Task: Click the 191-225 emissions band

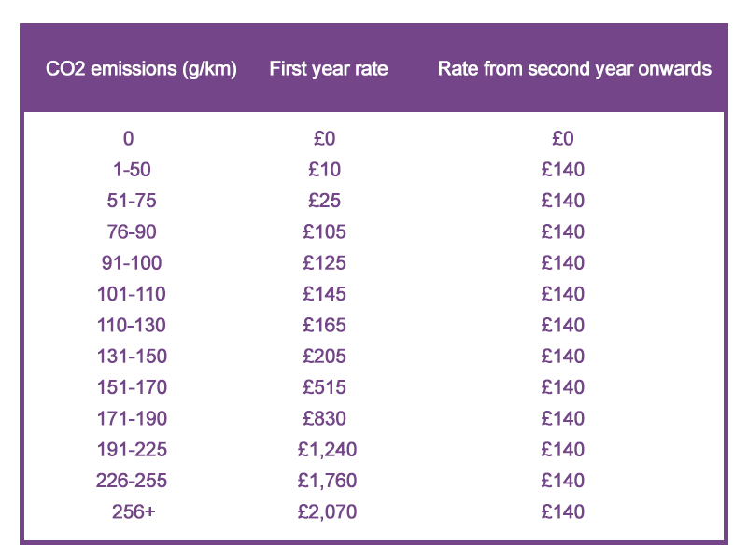Action: (131, 449)
